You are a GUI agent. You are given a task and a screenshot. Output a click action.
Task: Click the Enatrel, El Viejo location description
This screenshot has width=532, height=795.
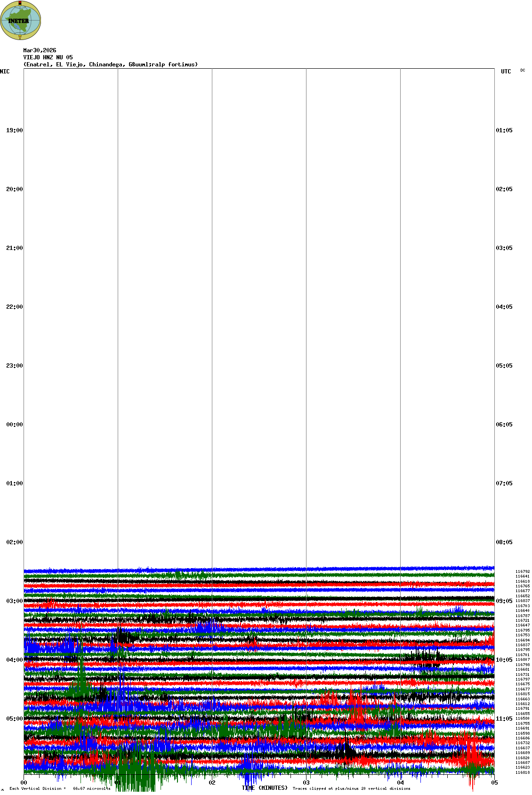pos(110,64)
